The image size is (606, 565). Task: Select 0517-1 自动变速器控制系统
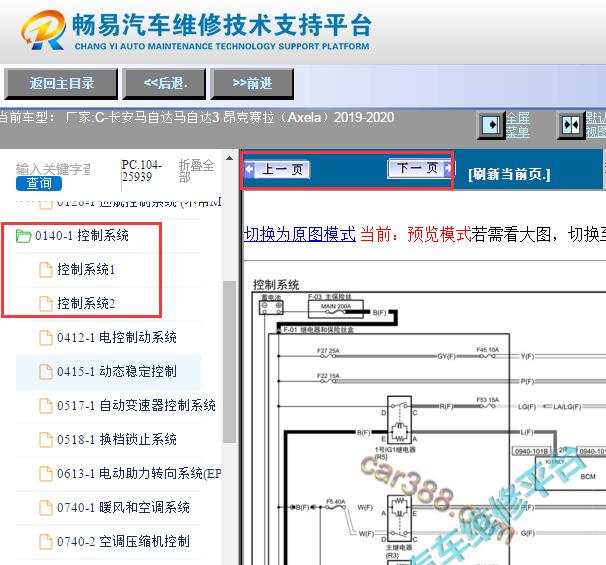click(x=136, y=405)
